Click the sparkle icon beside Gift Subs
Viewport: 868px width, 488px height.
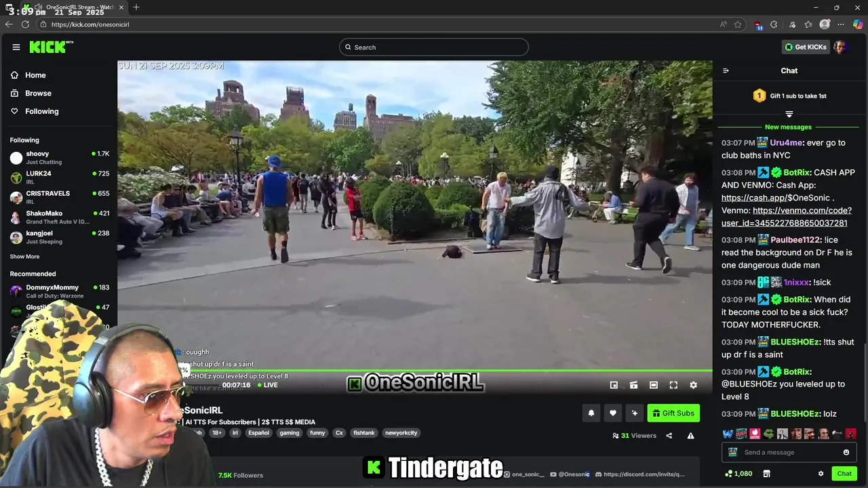(635, 413)
